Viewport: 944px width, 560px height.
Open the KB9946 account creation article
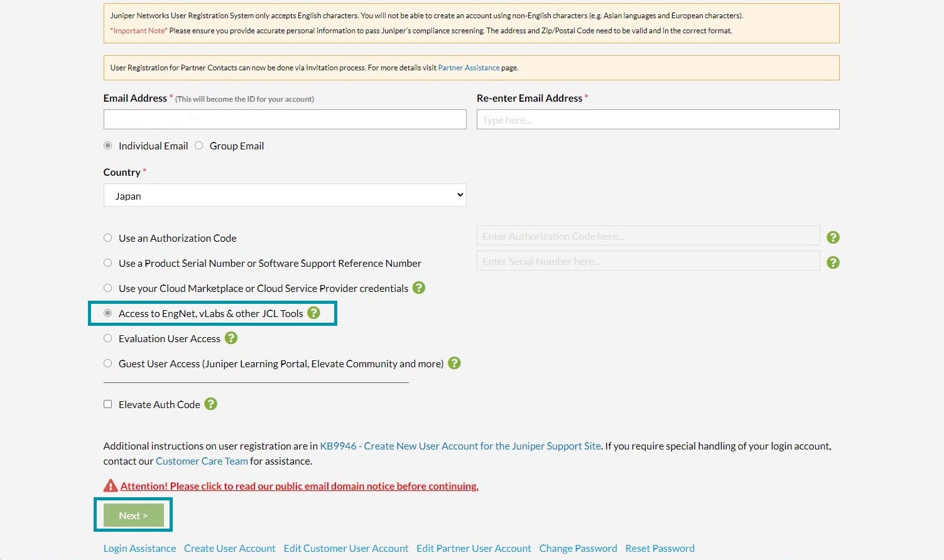(460, 446)
